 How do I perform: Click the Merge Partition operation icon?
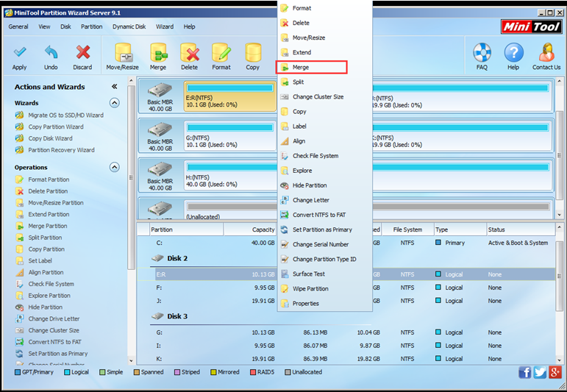click(19, 226)
